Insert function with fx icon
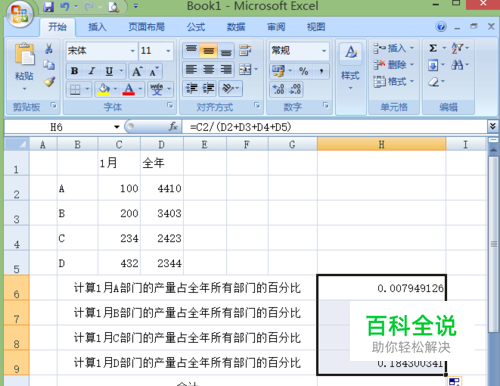The height and width of the screenshot is (386, 500). 173,127
